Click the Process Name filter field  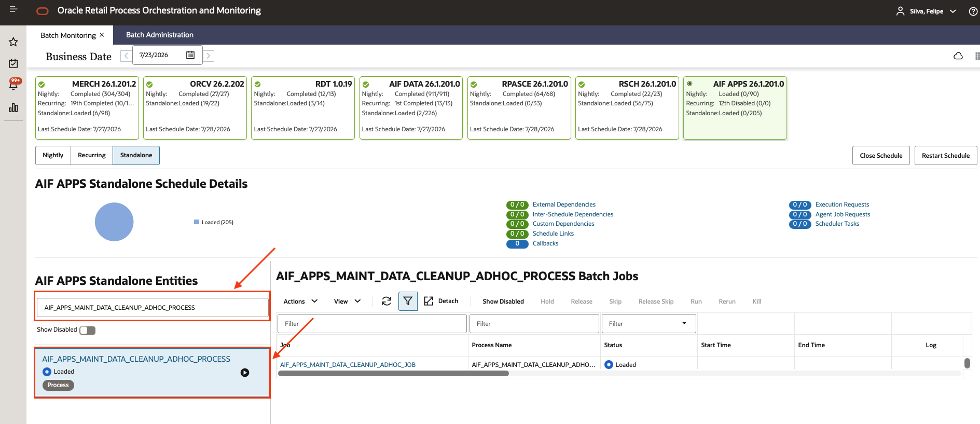[x=534, y=323]
